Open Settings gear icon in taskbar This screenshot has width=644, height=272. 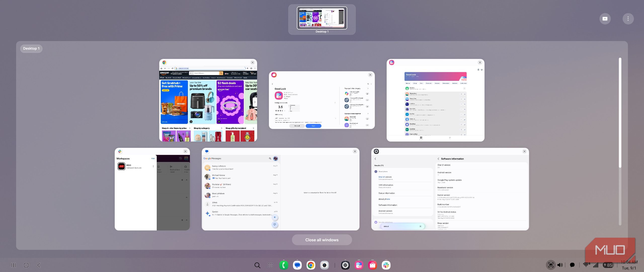pos(345,265)
